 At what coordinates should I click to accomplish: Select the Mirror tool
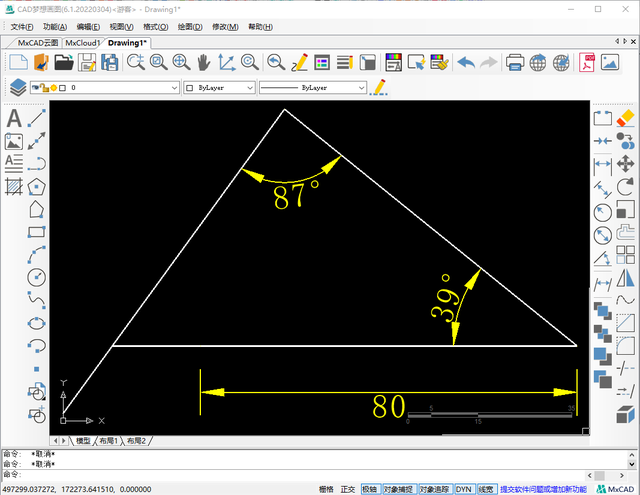625,278
